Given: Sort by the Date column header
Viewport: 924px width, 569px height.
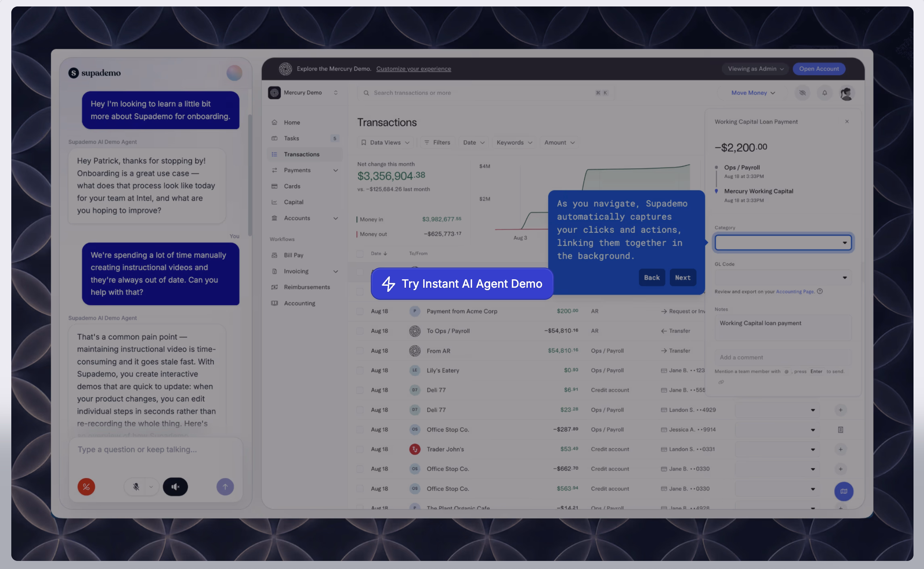Looking at the screenshot, I should (379, 253).
